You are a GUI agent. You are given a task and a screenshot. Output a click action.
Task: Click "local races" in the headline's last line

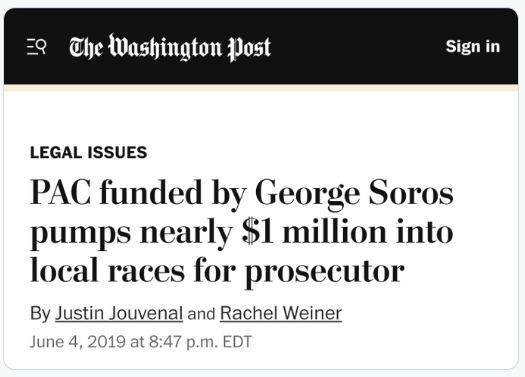[107, 271]
